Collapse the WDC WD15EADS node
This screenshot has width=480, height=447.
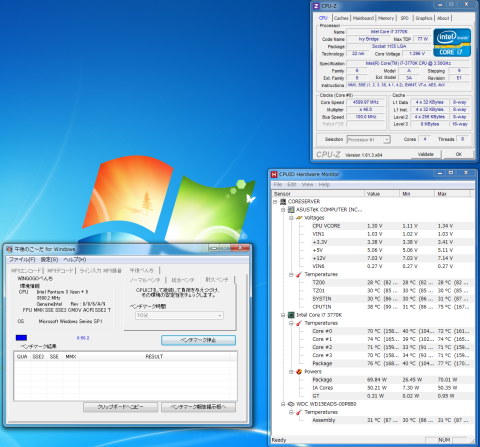[283, 404]
